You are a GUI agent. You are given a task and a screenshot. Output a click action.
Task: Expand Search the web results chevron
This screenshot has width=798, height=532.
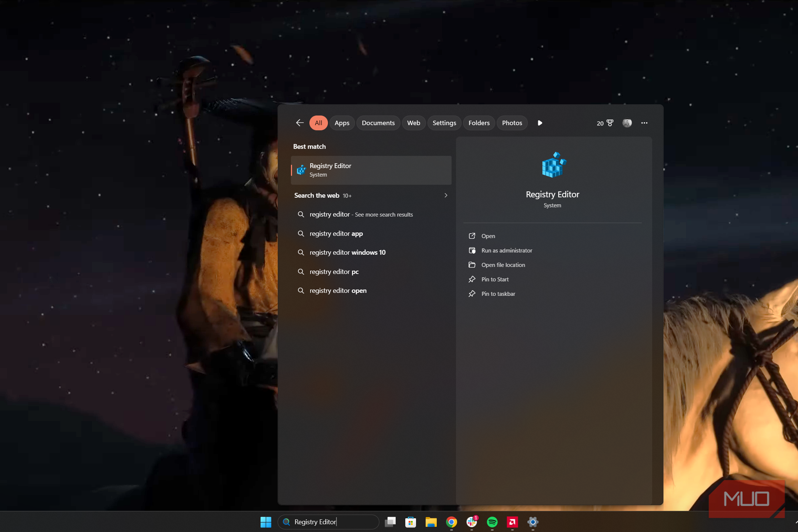click(x=446, y=195)
